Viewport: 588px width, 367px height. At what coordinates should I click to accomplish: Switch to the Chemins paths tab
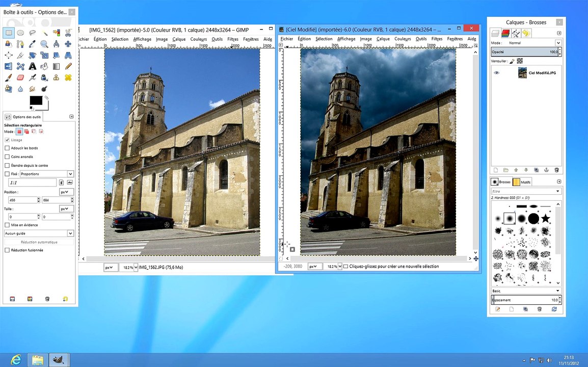pos(516,33)
